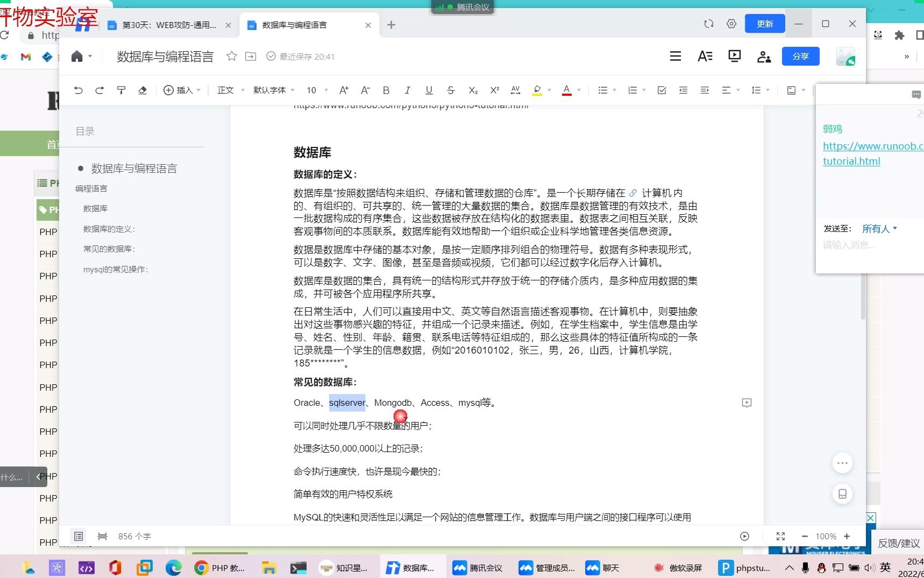Screen dimensions: 924x578
Task: Add a comment via margin icon
Action: [747, 403]
